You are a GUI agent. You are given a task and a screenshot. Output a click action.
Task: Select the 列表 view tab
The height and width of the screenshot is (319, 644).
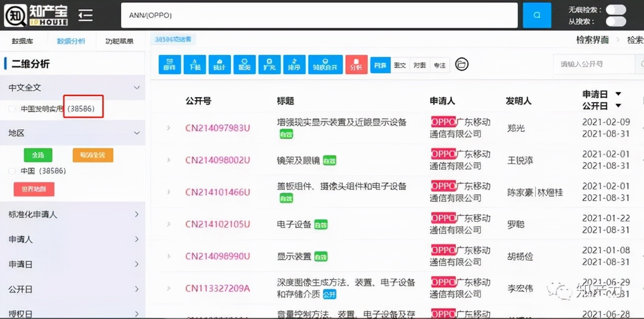click(x=380, y=65)
